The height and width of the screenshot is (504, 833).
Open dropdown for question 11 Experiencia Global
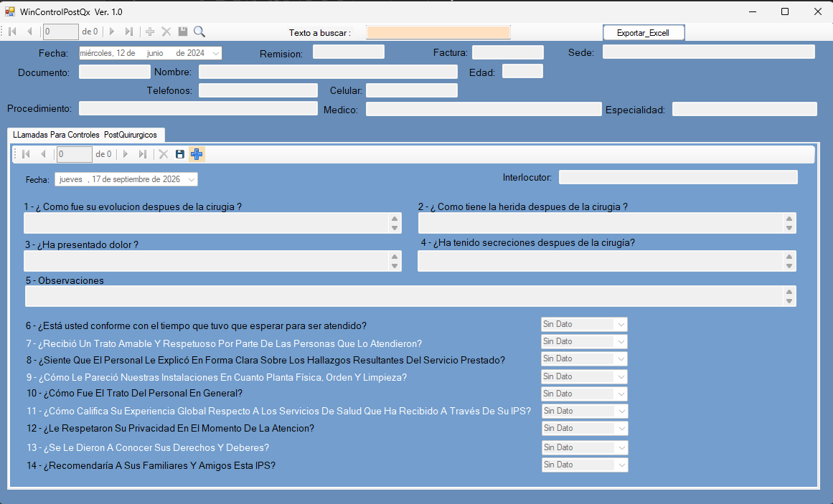coord(621,411)
